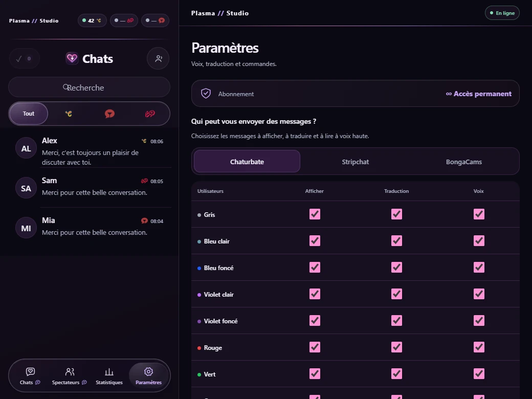The height and width of the screenshot is (399, 532).
Task: Toggle Voix checkbox in Rouge row
Action: click(479, 347)
